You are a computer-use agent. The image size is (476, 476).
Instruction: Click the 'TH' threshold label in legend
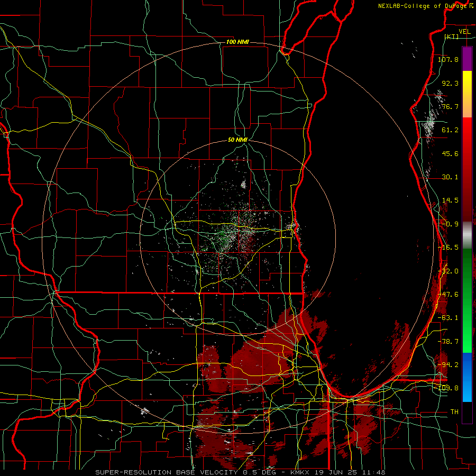click(x=454, y=412)
